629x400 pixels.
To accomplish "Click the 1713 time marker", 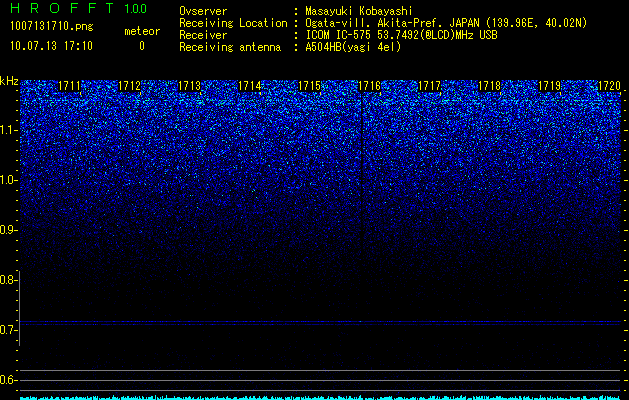I will (x=189, y=86).
